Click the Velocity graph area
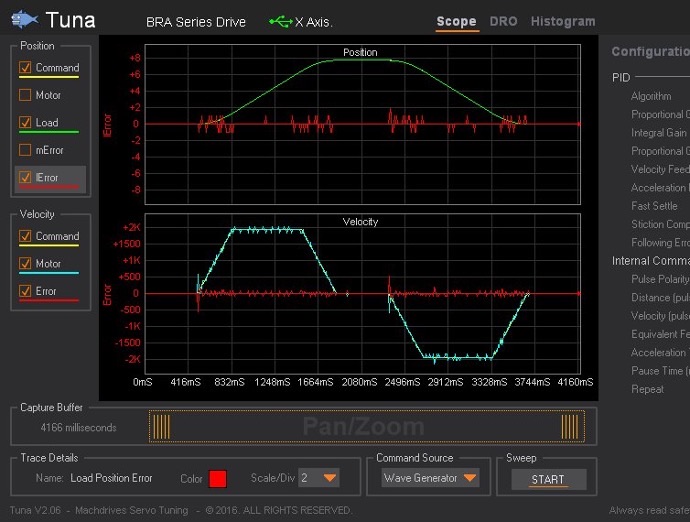 363,294
